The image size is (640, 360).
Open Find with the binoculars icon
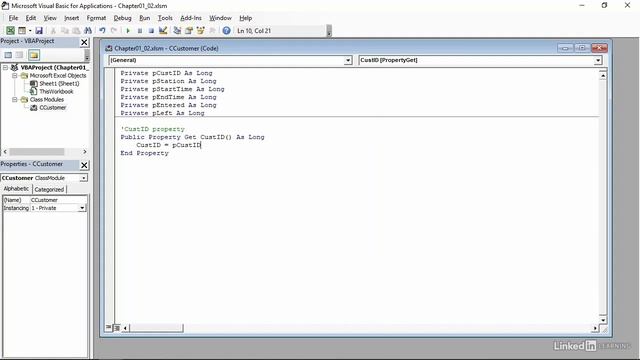(x=88, y=31)
